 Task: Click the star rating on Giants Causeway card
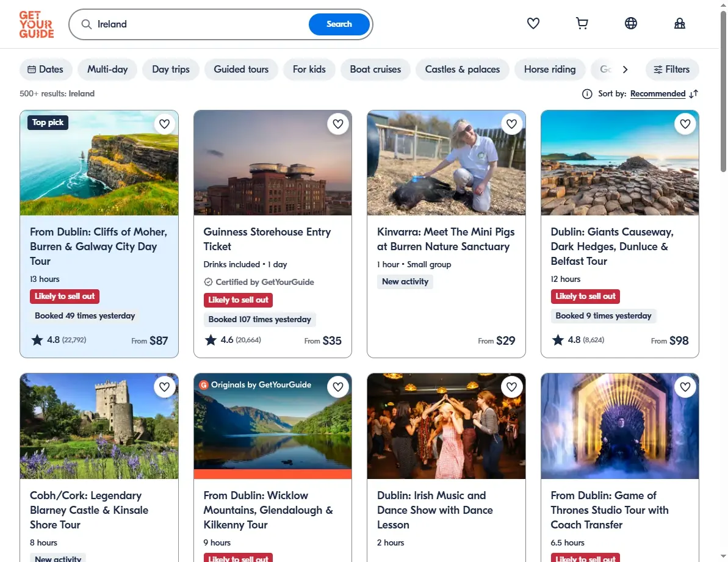(558, 340)
